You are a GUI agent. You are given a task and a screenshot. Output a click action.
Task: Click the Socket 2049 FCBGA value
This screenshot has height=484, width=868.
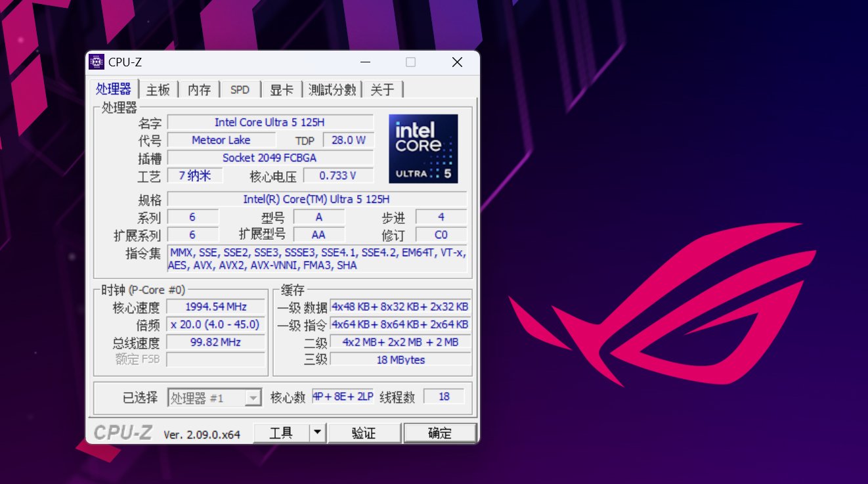coord(270,158)
